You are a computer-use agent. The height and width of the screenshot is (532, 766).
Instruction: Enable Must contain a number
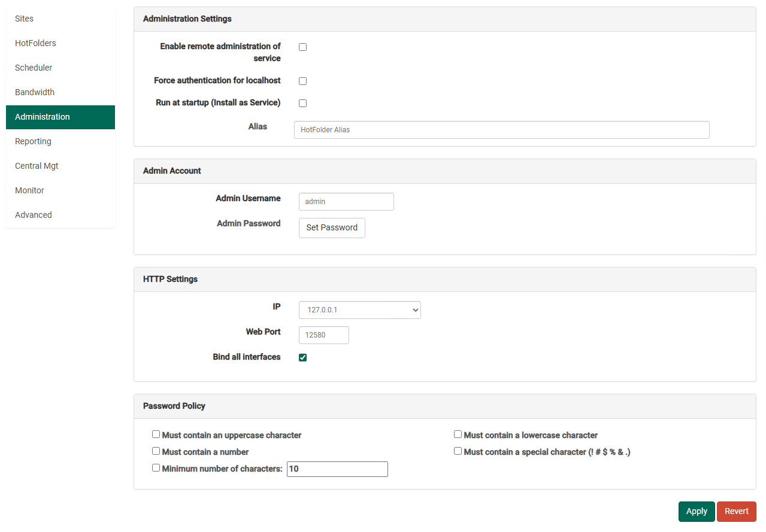156,451
